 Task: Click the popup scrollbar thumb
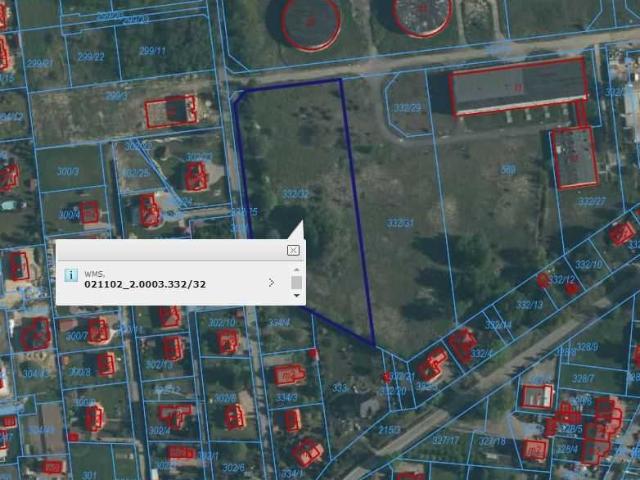297,282
